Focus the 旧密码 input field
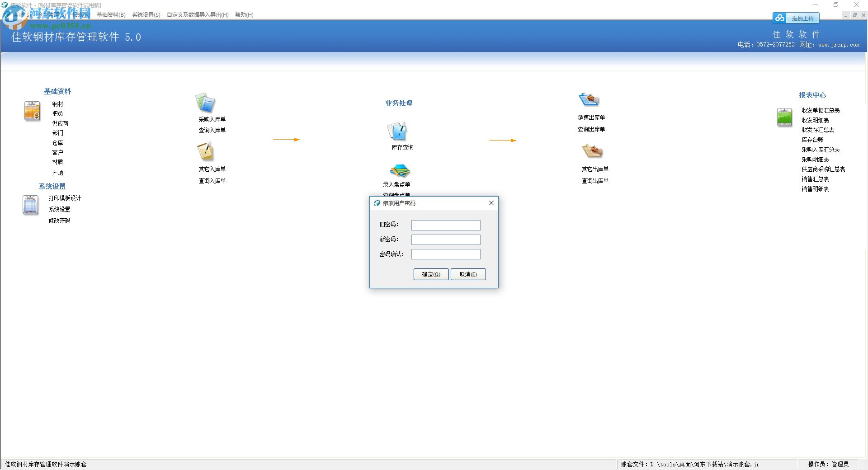This screenshot has width=868, height=470. [446, 225]
